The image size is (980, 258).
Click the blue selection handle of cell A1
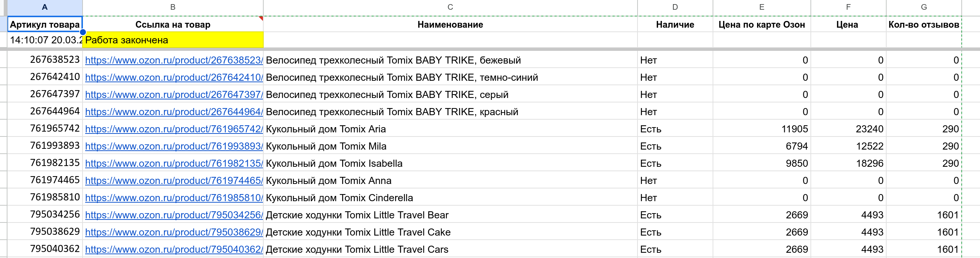click(83, 32)
